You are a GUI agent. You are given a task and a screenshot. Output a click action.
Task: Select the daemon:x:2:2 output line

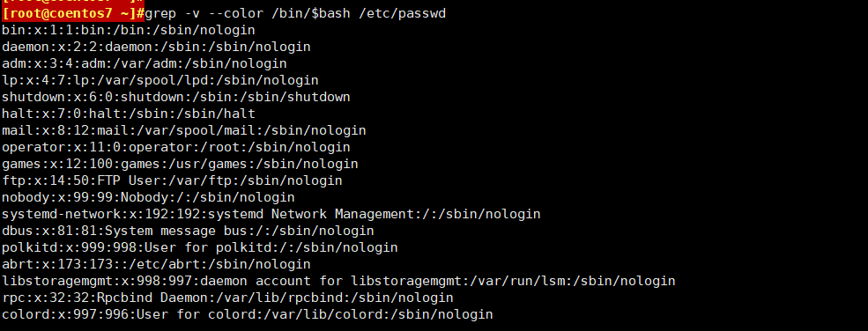(156, 47)
